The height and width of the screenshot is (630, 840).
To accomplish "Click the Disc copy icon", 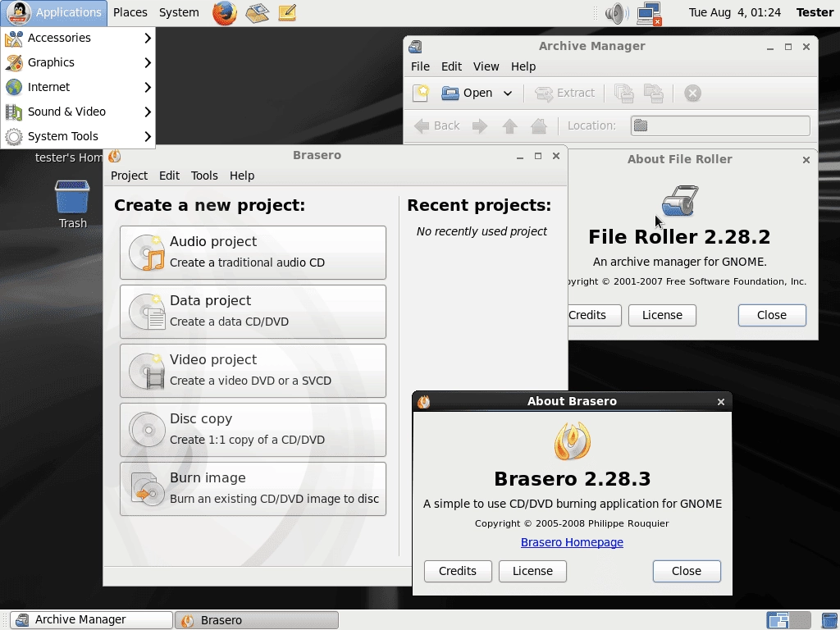I will (x=147, y=429).
